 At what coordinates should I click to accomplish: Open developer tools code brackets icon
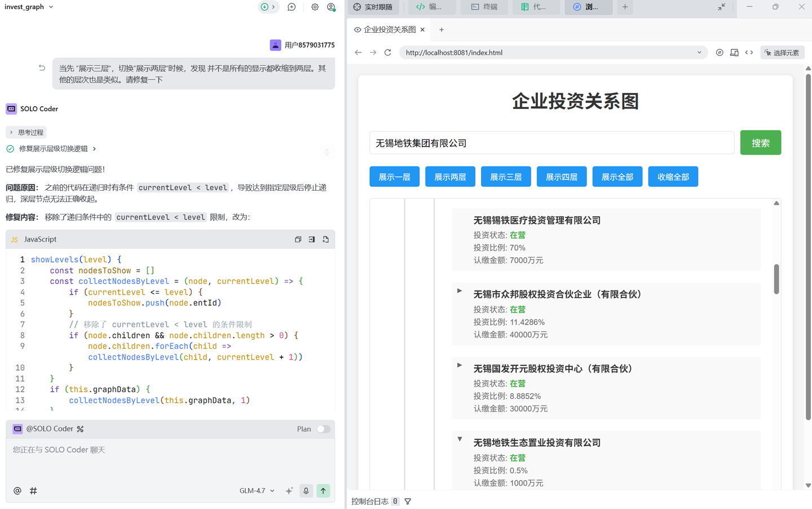pos(749,52)
